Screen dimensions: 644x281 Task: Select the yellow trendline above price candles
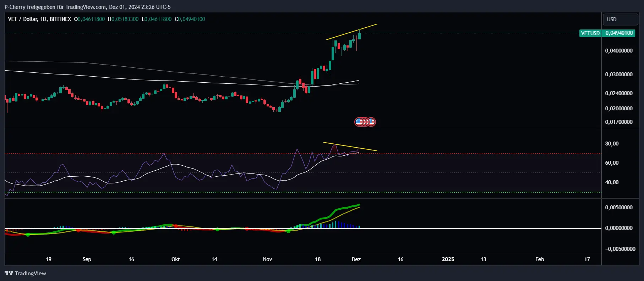352,32
